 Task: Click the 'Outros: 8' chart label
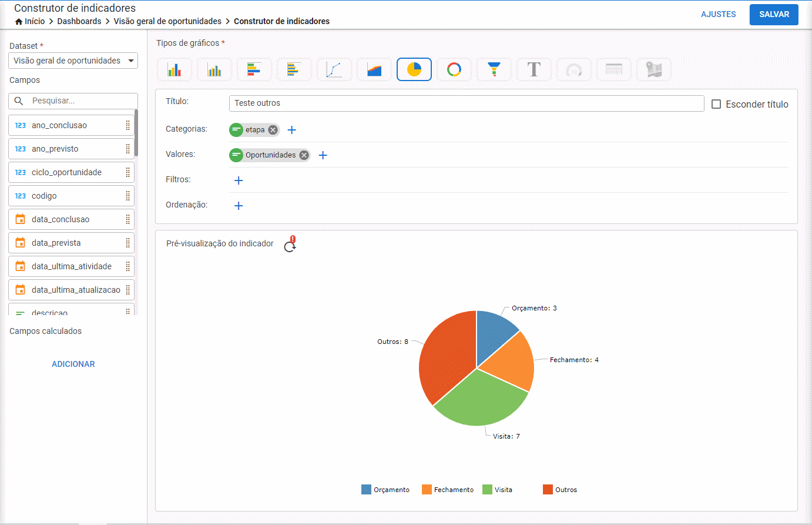tap(392, 342)
